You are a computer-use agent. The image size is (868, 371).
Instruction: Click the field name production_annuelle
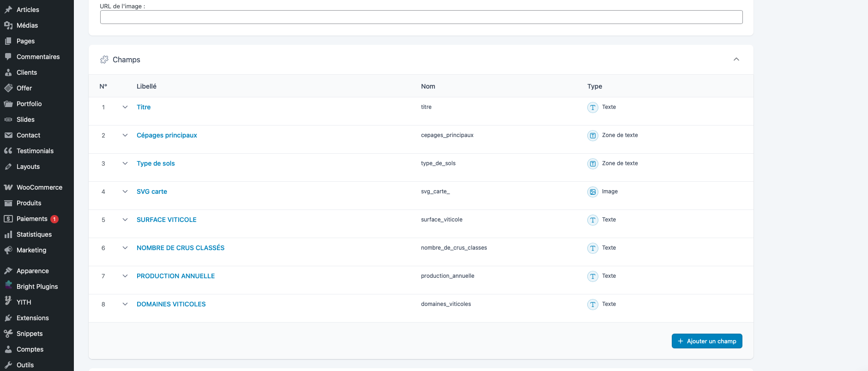tap(447, 276)
